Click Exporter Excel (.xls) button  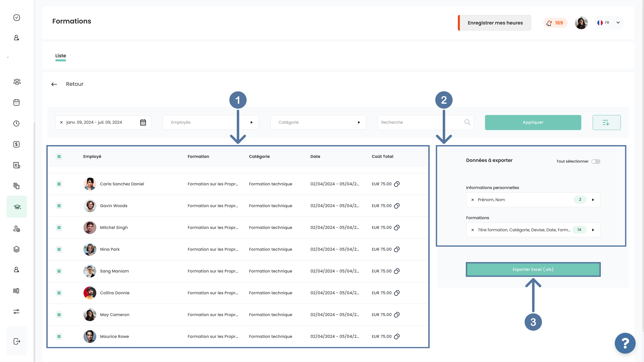click(x=533, y=269)
